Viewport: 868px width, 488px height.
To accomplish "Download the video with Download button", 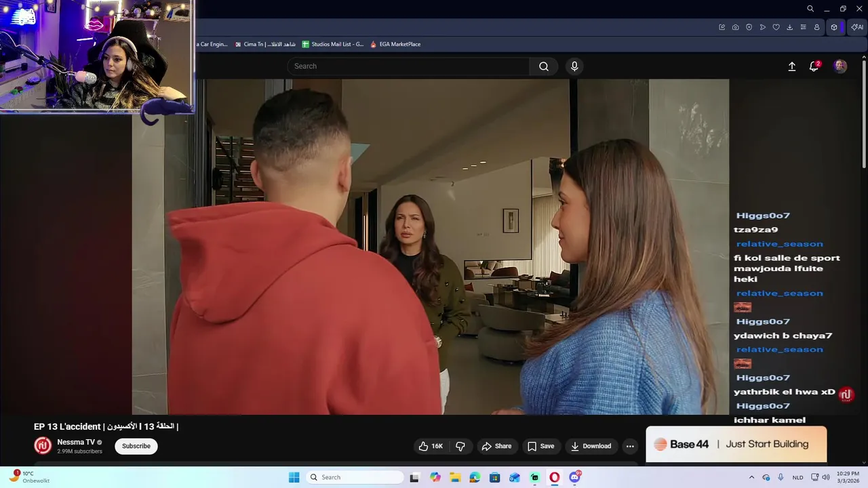I will coord(591,446).
